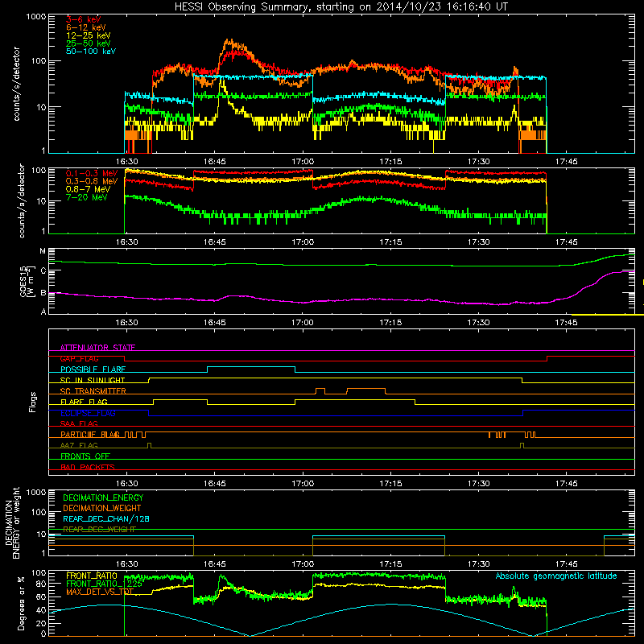This screenshot has height=644, width=644.
Task: Click the red BAD_PACKETS flag label
Action: pos(88,467)
